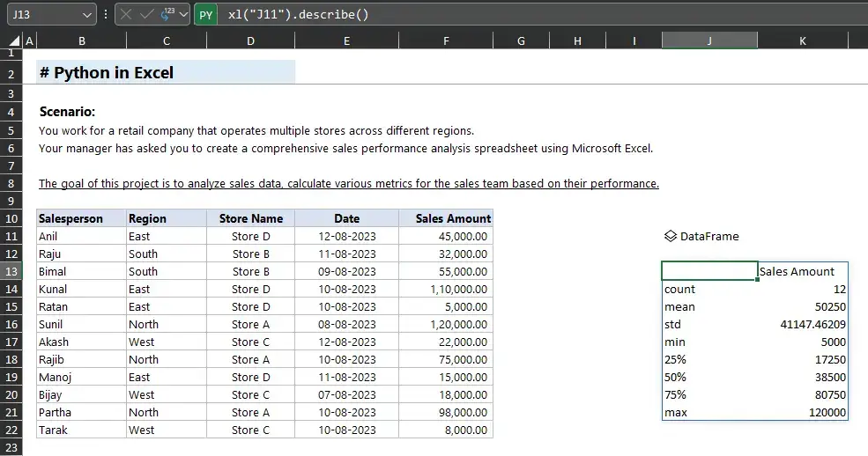Image resolution: width=868 pixels, height=456 pixels.
Task: Click the DataFrame card icon in J11
Action: click(670, 236)
